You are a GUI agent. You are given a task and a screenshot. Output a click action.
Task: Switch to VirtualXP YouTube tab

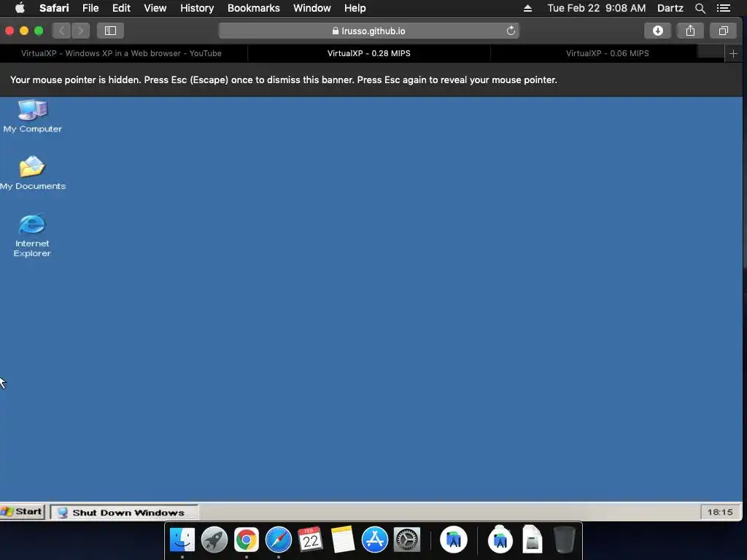pyautogui.click(x=122, y=53)
